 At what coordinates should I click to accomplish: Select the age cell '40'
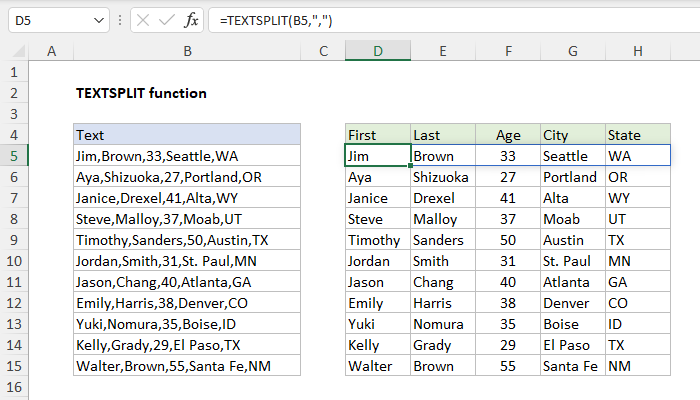[508, 282]
